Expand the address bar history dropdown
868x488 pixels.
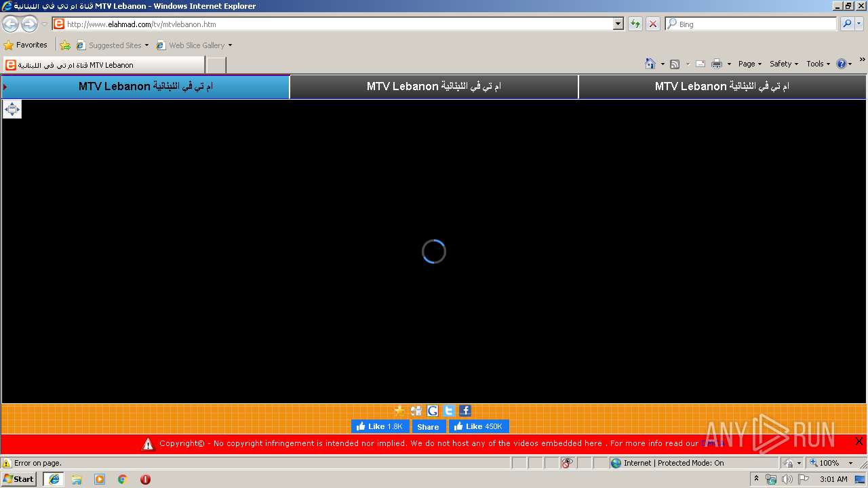(618, 24)
